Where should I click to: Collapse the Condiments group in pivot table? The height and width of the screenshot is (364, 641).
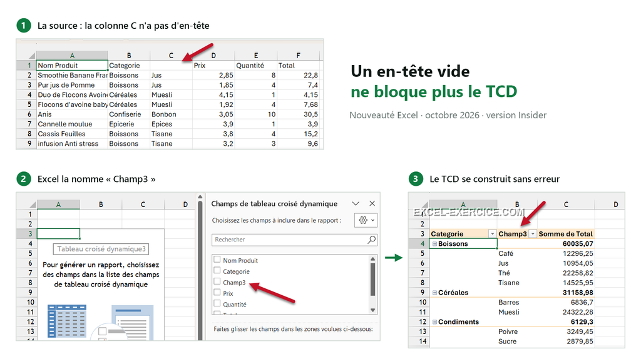[435, 322]
